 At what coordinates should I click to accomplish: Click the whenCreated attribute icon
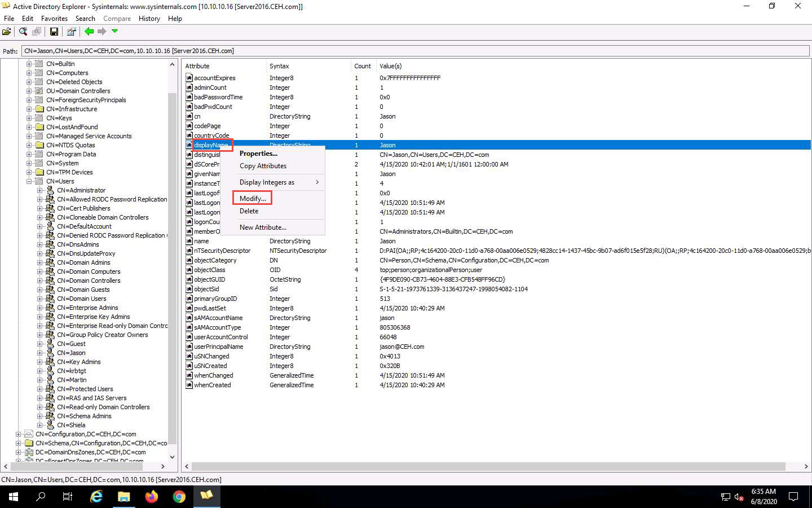click(189, 385)
